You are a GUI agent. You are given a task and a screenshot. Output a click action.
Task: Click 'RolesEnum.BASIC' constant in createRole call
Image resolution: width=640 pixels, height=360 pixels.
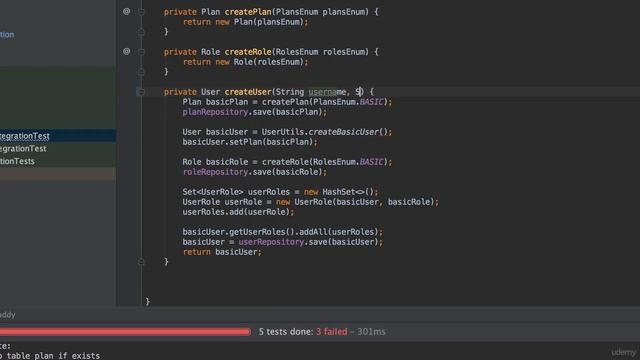[x=348, y=162]
